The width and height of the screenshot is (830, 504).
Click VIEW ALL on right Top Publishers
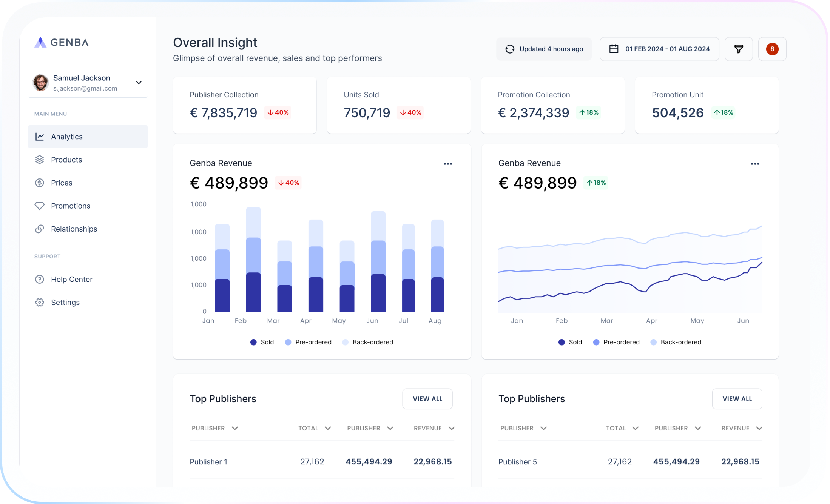[737, 399]
